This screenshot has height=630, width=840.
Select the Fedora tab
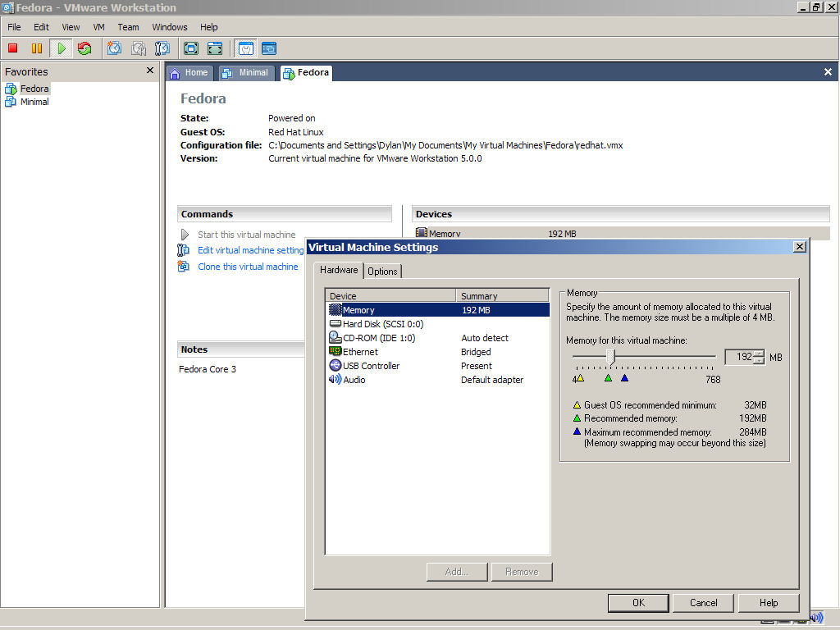coord(306,73)
